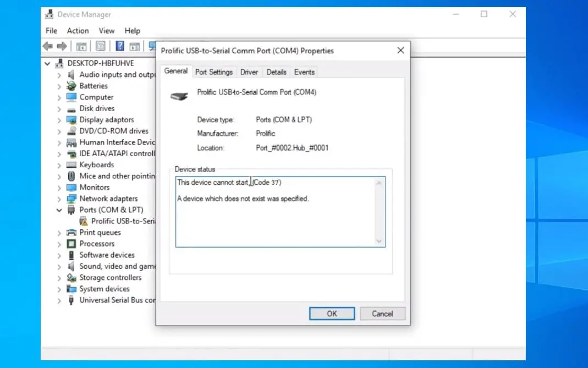Expand the Network adapters node
Image resolution: width=588 pixels, height=368 pixels.
59,199
